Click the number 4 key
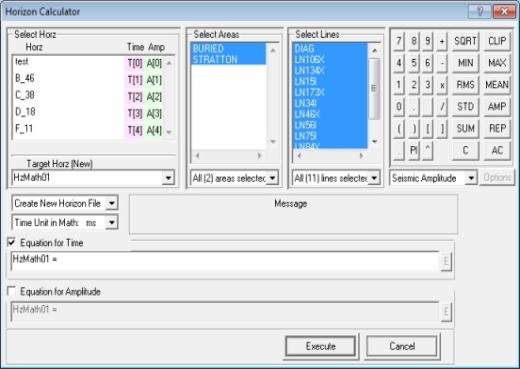The width and height of the screenshot is (520, 369). [x=399, y=63]
